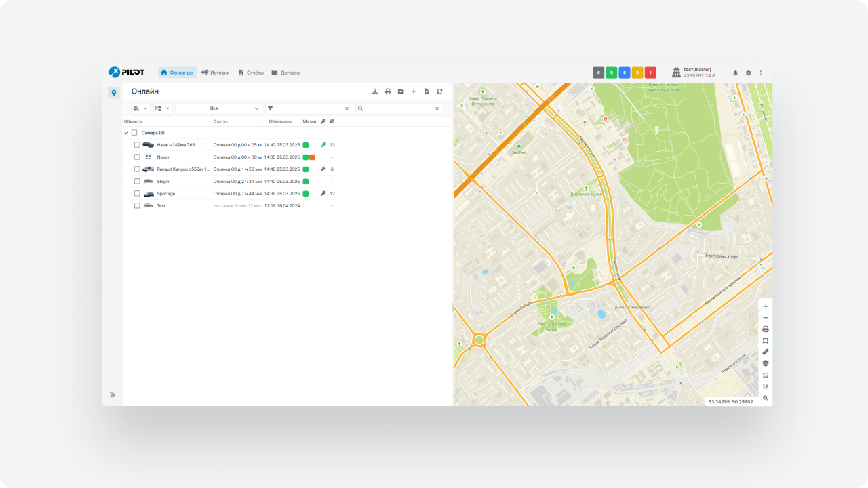The height and width of the screenshot is (488, 868).
Task: Check the Haval м249мм 763 checkbox
Action: tap(137, 145)
